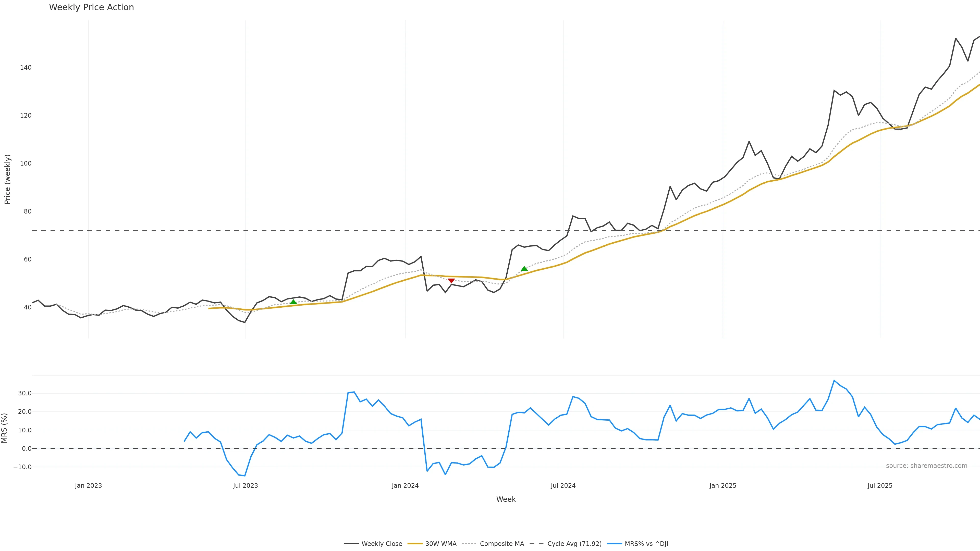Toggle the Composite MA legend entry
980x551 pixels.
click(501, 544)
